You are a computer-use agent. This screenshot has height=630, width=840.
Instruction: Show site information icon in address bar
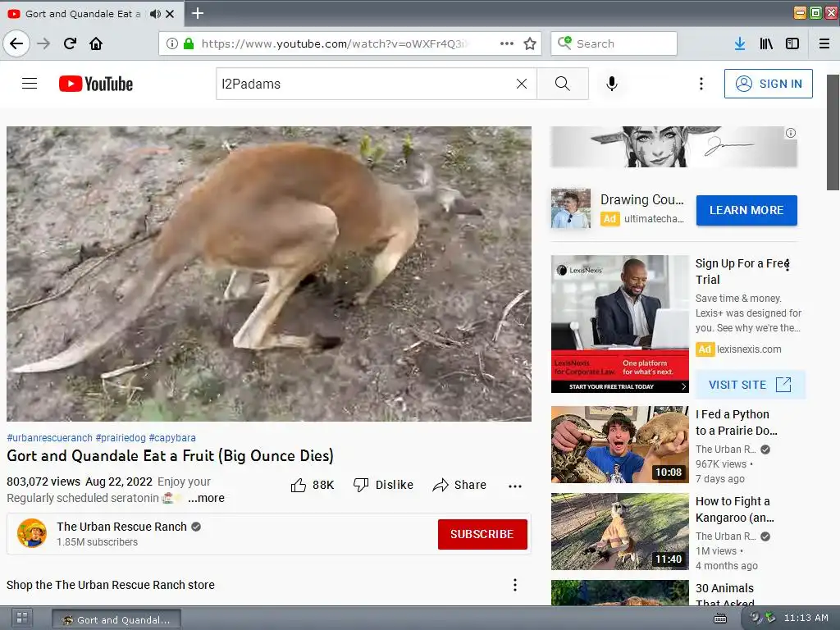point(172,43)
